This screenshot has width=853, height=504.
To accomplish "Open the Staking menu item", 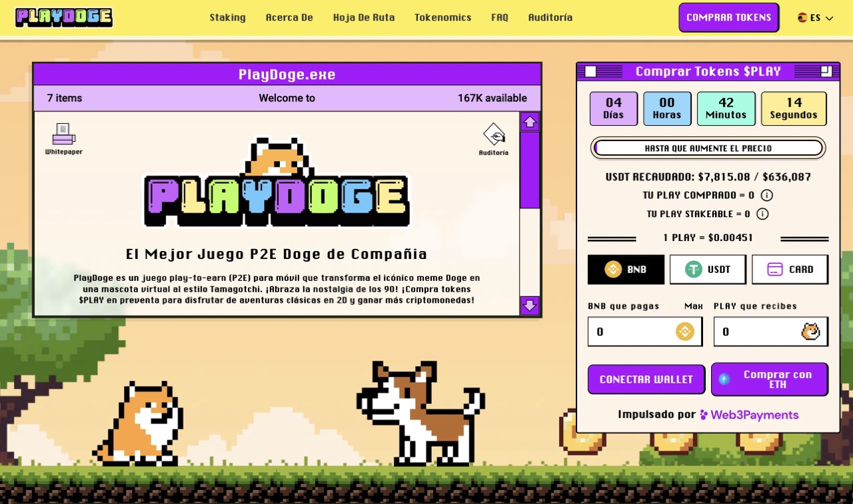I will (x=228, y=17).
